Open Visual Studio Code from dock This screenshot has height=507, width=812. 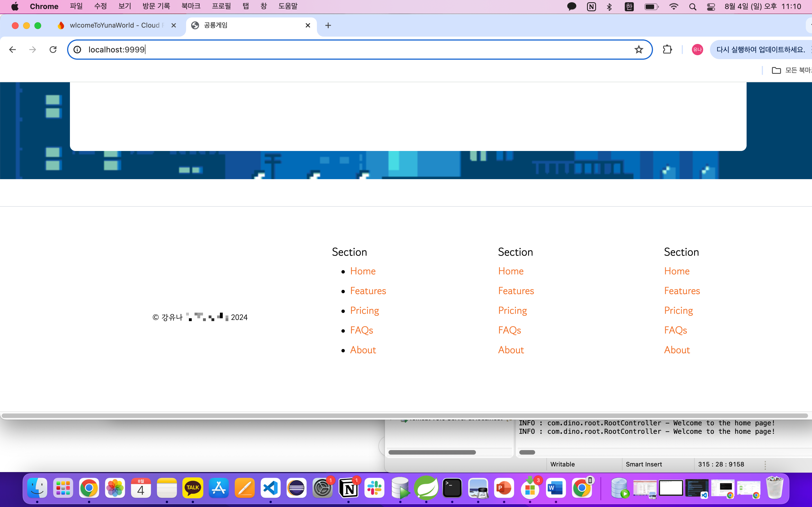click(x=270, y=488)
